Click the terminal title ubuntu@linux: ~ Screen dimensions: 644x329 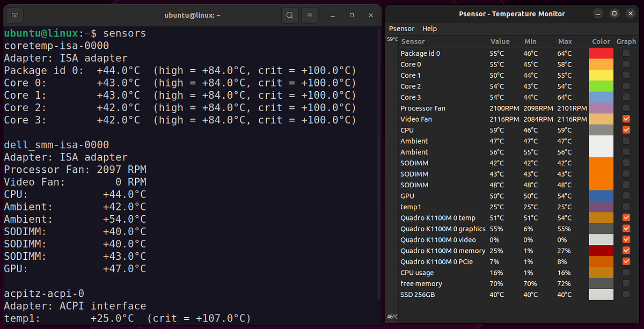pyautogui.click(x=192, y=15)
